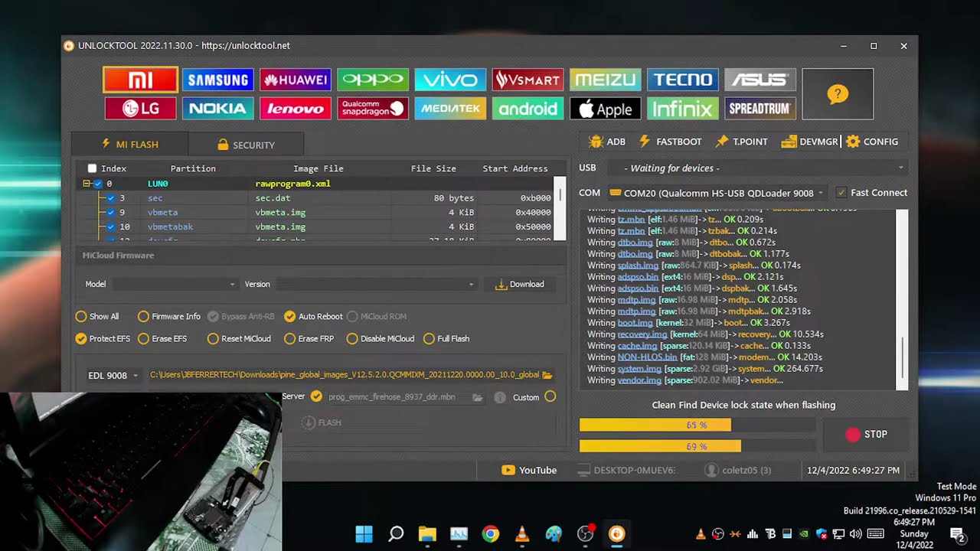Open the FASTBOOT tool
This screenshot has height=551, width=980.
670,142
